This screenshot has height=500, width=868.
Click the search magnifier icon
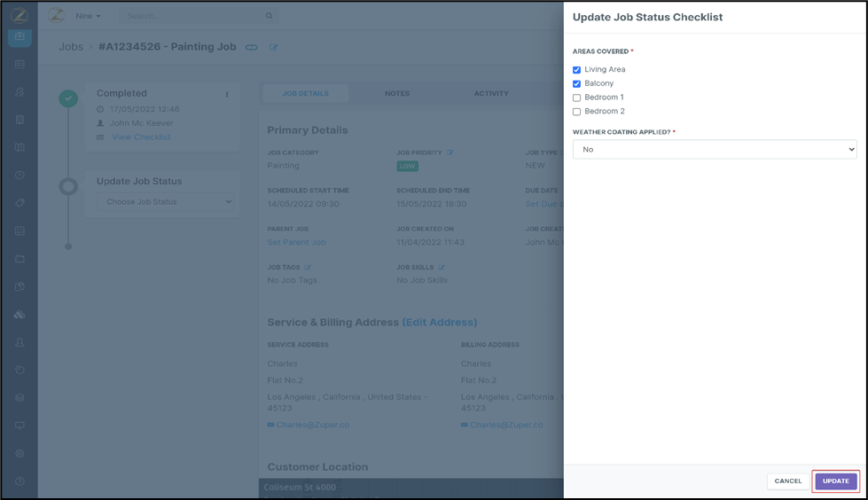tap(270, 16)
